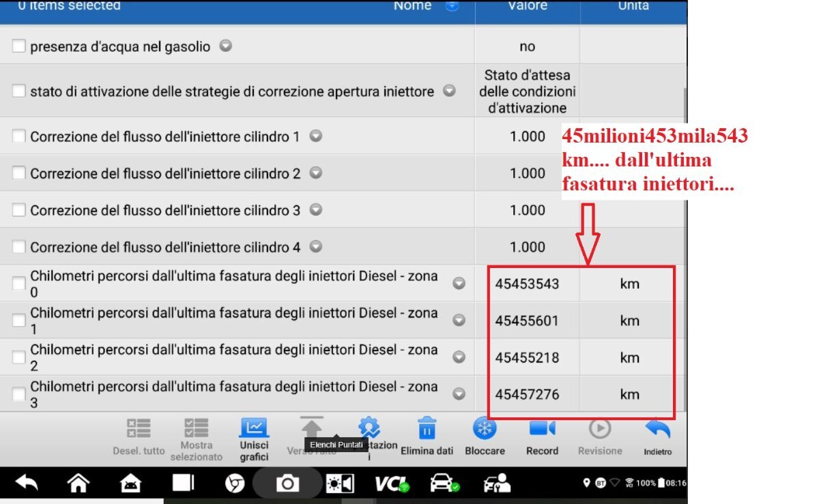This screenshot has width=819, height=504.
Task: Go back using the Indietro arrow
Action: [657, 429]
